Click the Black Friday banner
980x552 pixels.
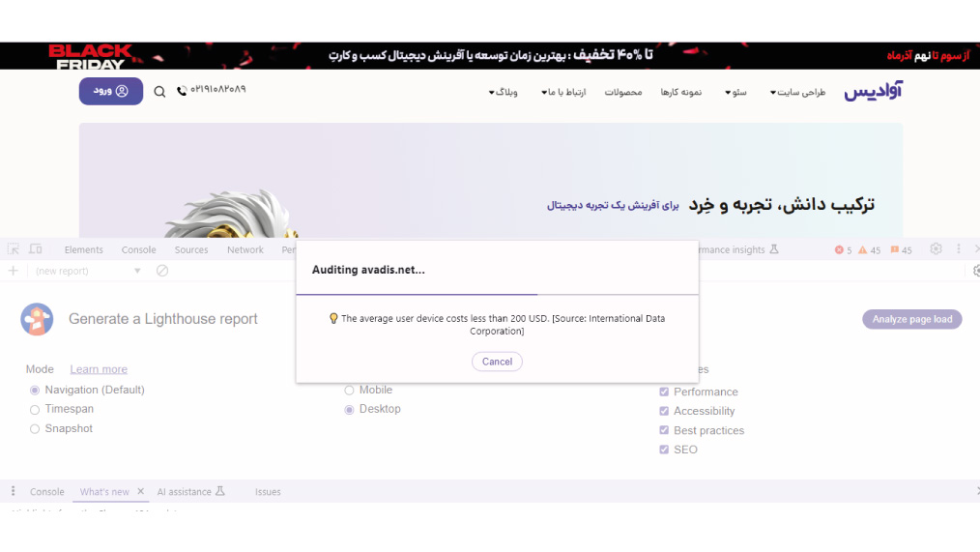point(490,56)
